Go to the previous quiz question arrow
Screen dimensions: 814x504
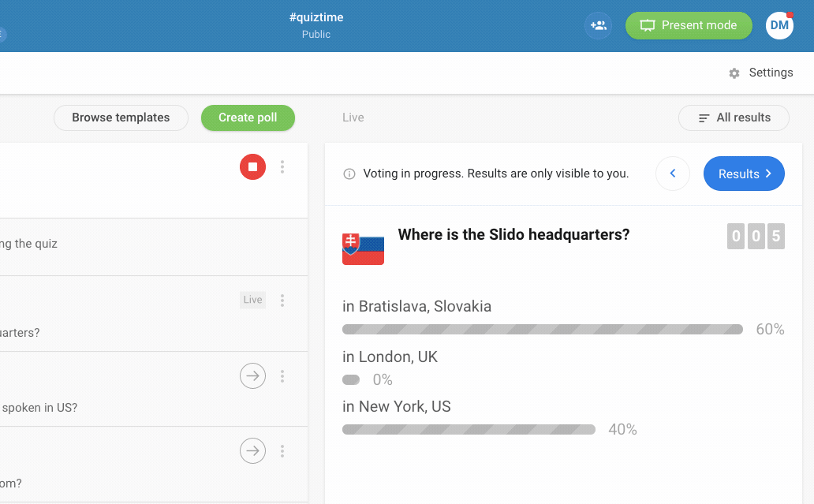tap(673, 174)
